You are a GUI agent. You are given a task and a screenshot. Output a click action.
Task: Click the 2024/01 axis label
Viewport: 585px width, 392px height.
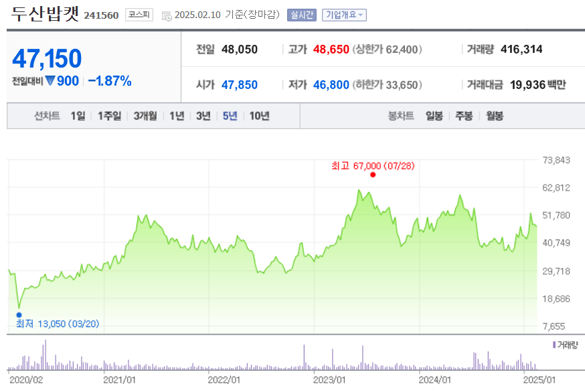[x=434, y=380]
